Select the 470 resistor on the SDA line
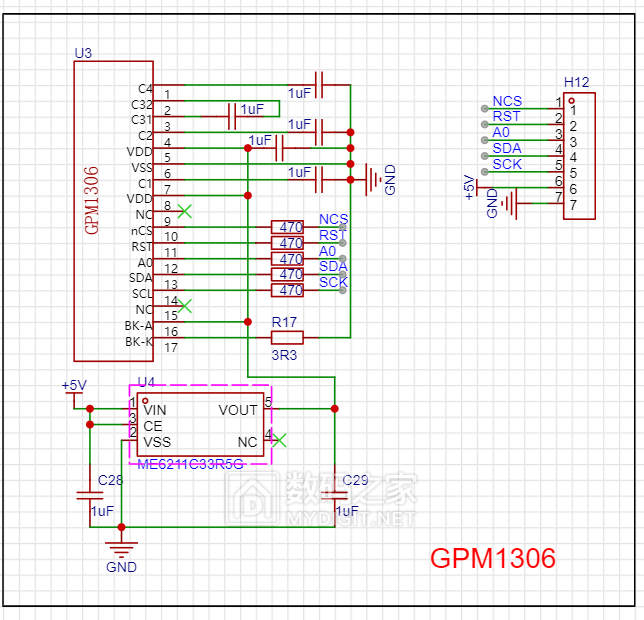Viewport: 644px width, 620px height. 288,274
